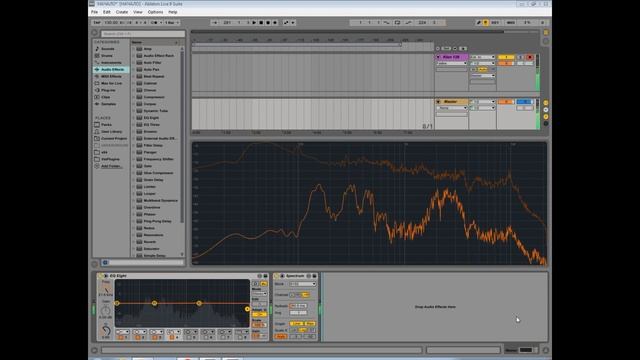The height and width of the screenshot is (360, 640).
Task: Click the EQ Eight device title bar
Action: [x=182, y=276]
